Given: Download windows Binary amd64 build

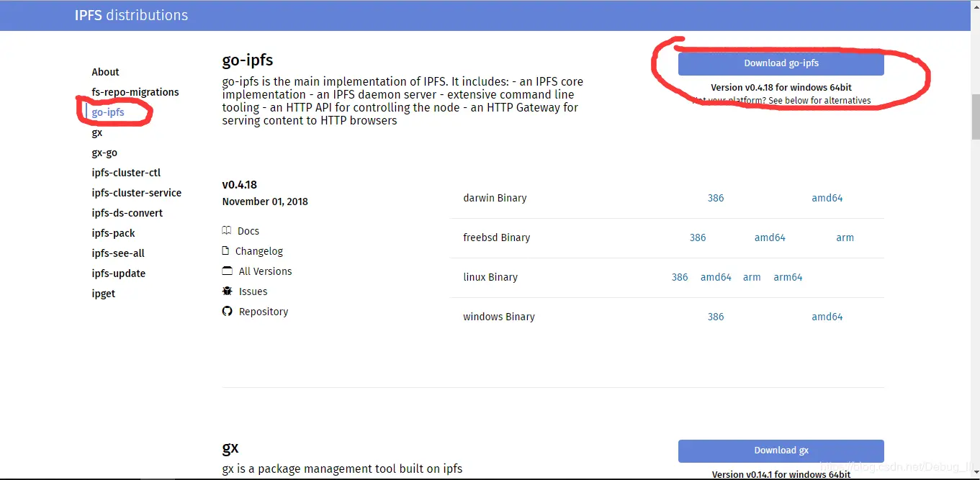Looking at the screenshot, I should [827, 317].
